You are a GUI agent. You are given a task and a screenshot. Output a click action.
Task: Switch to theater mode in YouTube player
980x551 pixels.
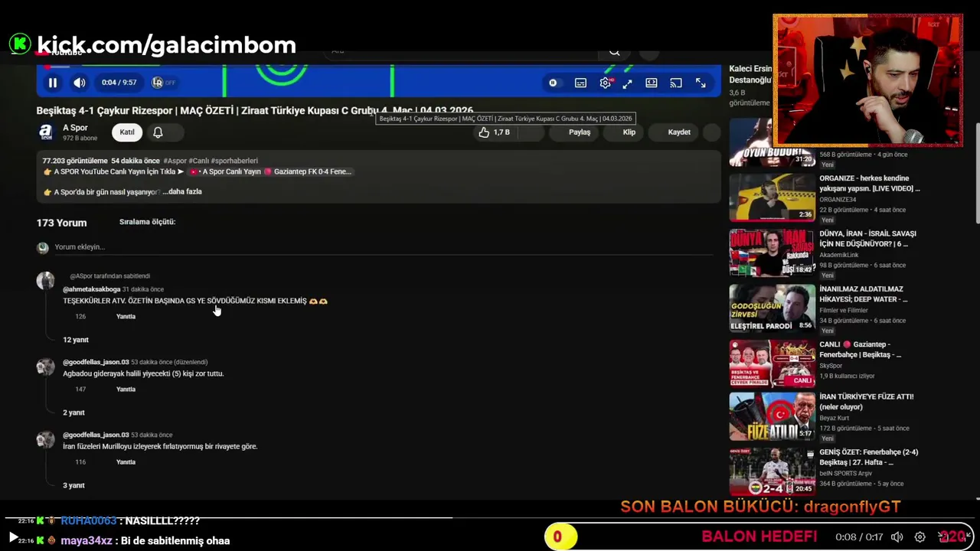[x=652, y=83]
